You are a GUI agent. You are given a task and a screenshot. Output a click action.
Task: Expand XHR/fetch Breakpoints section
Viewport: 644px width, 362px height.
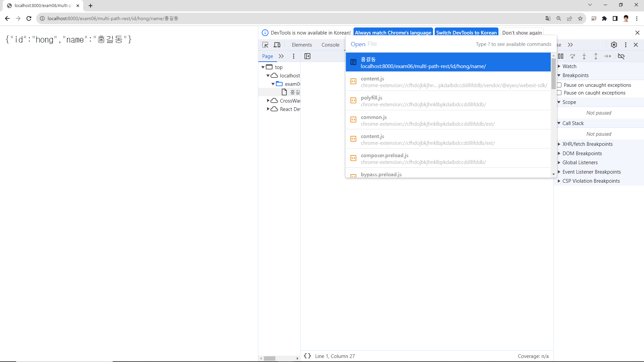587,144
